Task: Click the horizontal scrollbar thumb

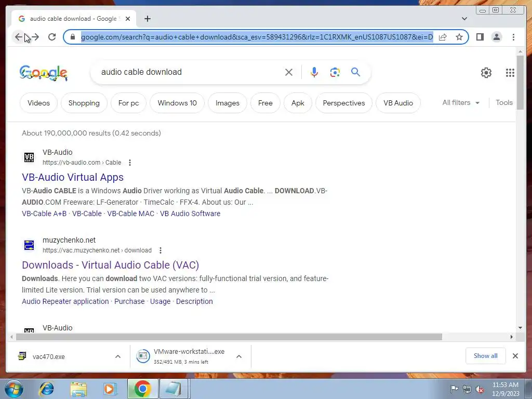Action: coord(229,337)
